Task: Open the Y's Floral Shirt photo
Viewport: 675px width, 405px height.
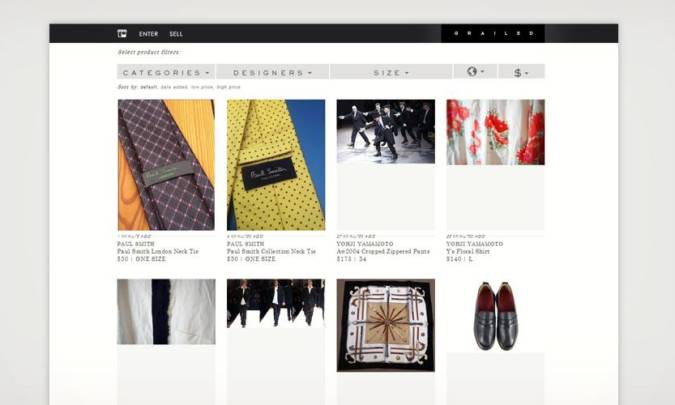Action: [x=495, y=131]
